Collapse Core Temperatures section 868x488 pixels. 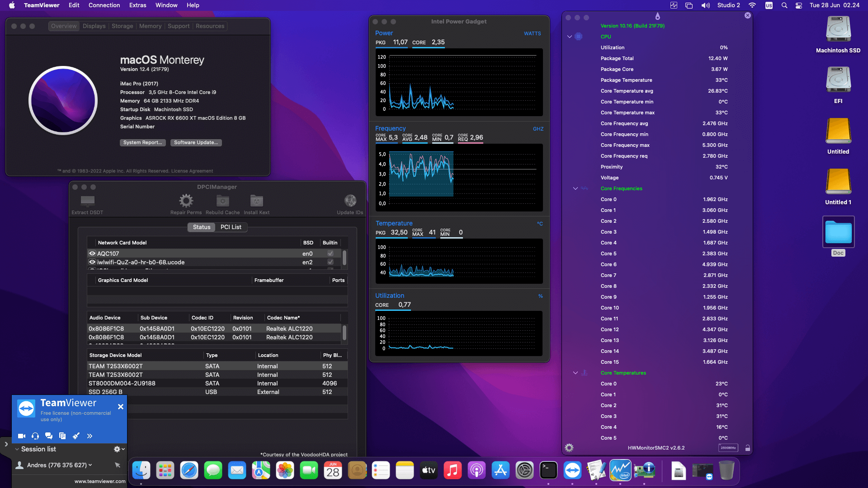(576, 373)
